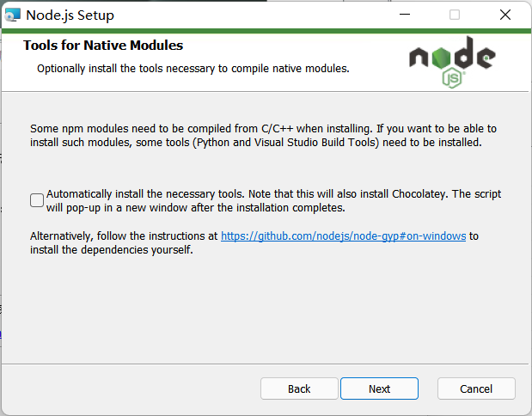
Task: Click the "Node.js Setup" window title text
Action: point(70,15)
